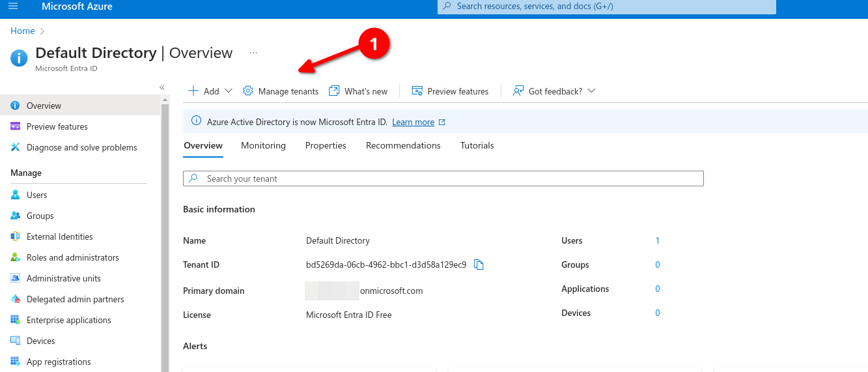Switch to the Properties tab
The width and height of the screenshot is (868, 372).
click(x=326, y=145)
